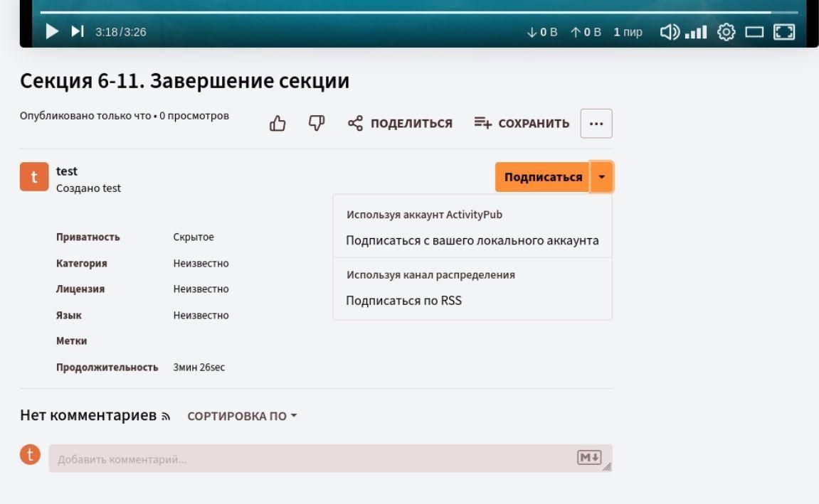
Task: Click the markdown icon in the comment box
Action: pos(588,458)
